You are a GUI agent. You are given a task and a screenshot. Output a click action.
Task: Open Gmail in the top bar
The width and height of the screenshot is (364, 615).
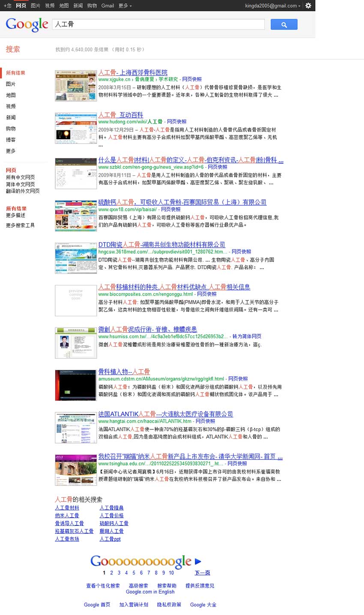107,6
